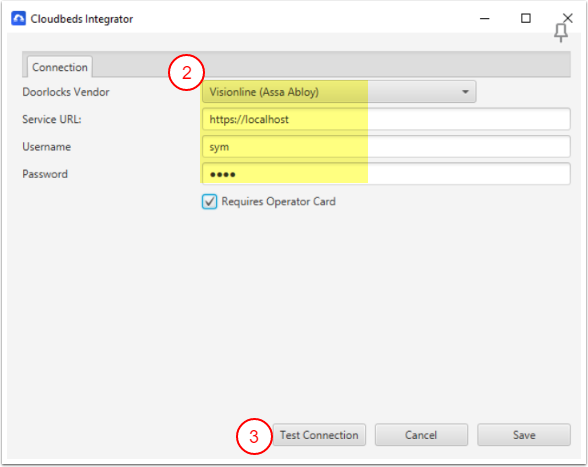Open the Doorlocks Vendor dropdown
Image resolution: width=588 pixels, height=467 pixels.
click(339, 92)
